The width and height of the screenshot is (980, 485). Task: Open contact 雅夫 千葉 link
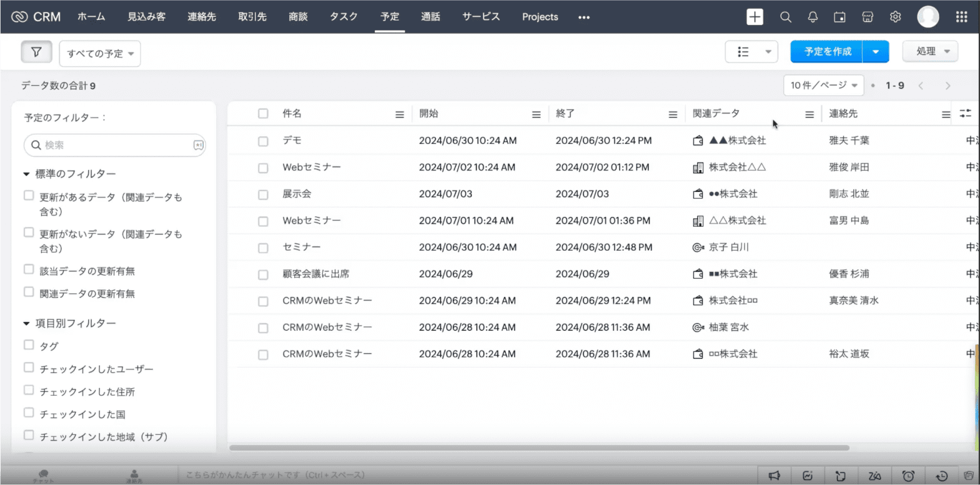click(x=849, y=141)
